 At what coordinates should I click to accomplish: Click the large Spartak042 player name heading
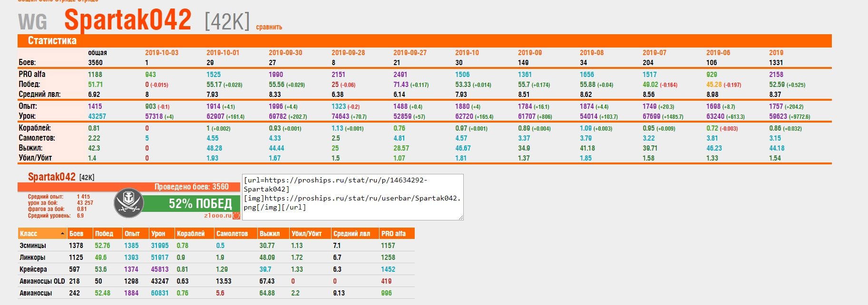pyautogui.click(x=128, y=20)
